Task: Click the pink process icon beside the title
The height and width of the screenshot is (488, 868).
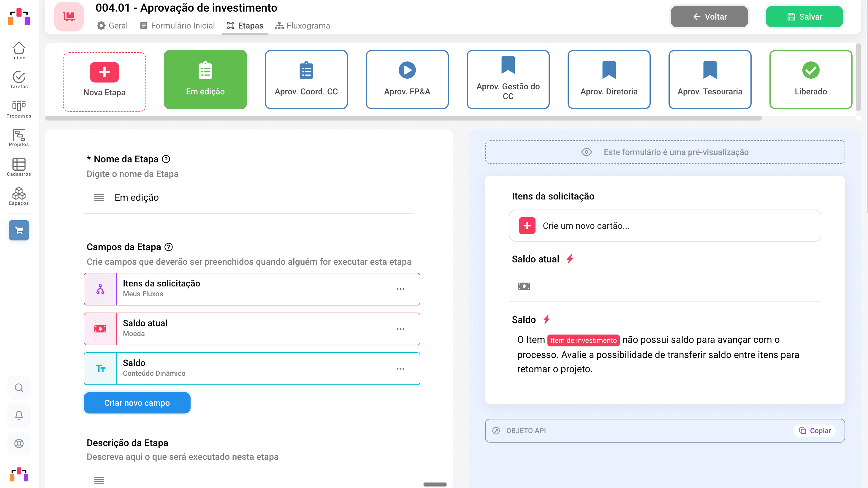Action: (x=69, y=16)
